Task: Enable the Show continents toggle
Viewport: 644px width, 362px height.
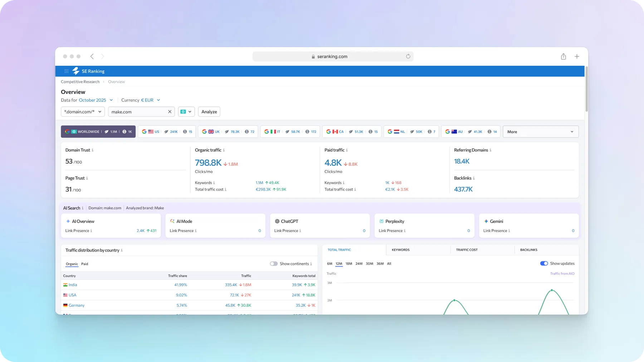Action: click(x=274, y=264)
